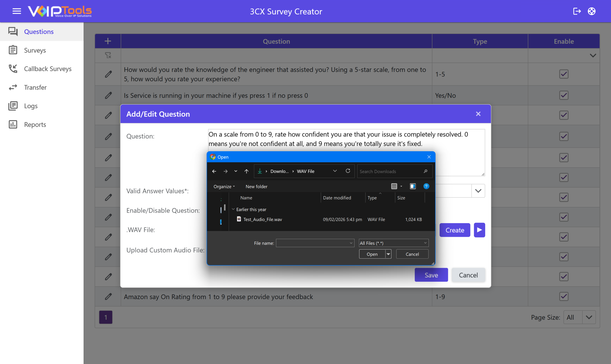Toggle the preview pane in Open dialog

point(413,186)
